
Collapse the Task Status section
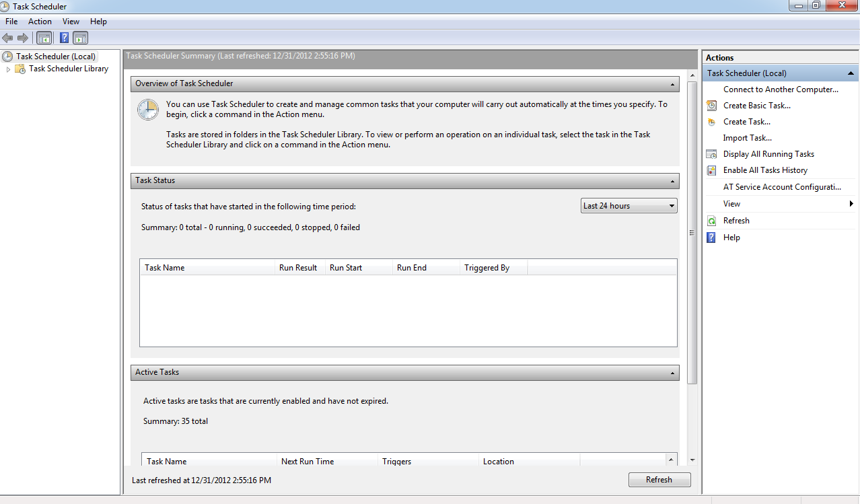[672, 181]
